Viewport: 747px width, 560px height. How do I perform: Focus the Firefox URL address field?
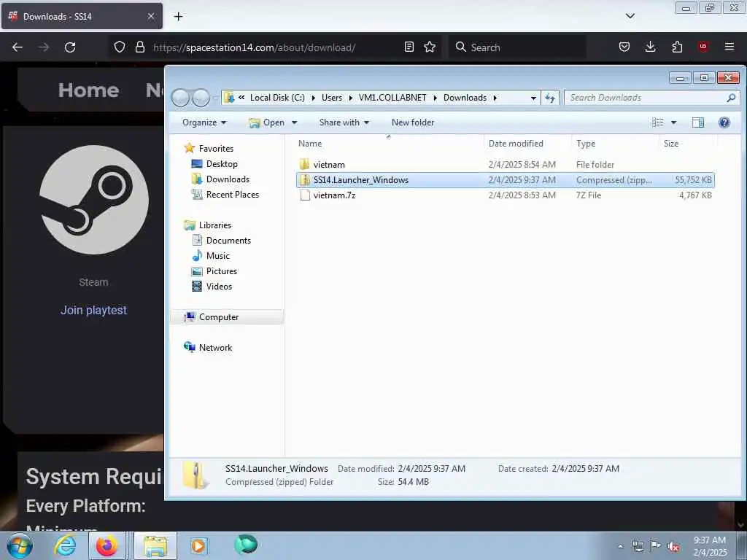(x=276, y=47)
